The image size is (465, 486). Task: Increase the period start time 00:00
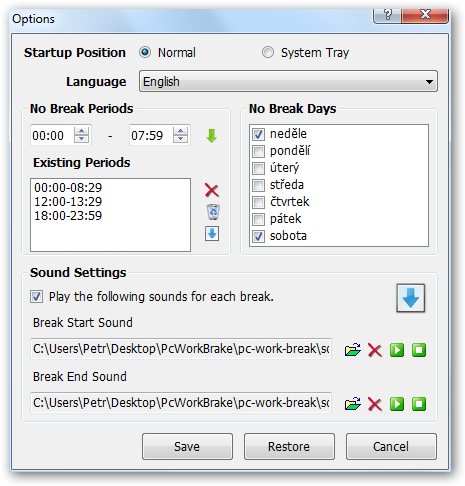click(x=82, y=131)
